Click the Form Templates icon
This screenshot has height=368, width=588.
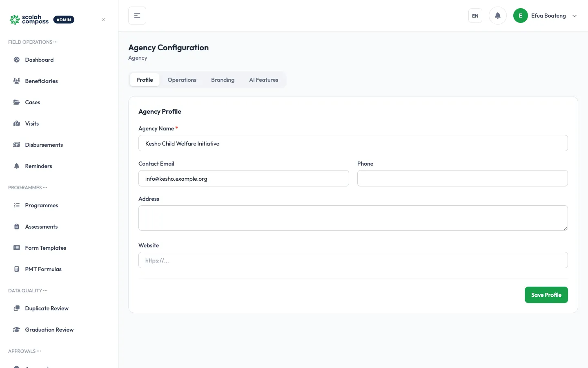(x=17, y=248)
